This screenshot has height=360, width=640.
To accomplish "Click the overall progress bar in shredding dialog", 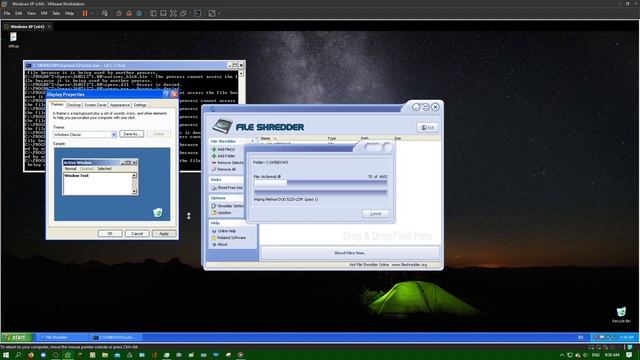I will (x=320, y=192).
